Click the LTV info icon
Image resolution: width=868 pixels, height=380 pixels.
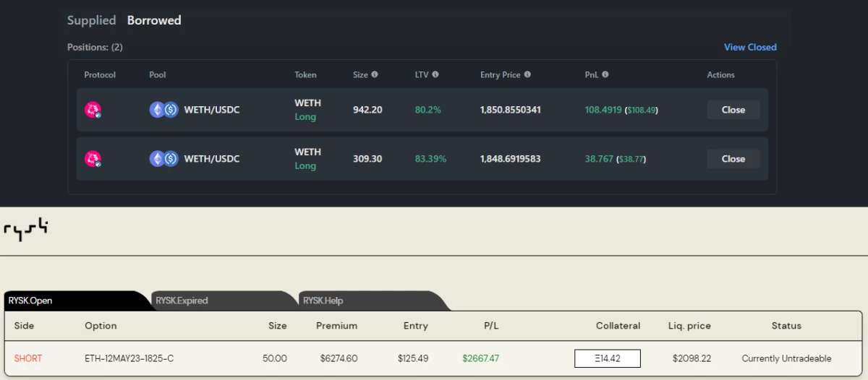(435, 74)
